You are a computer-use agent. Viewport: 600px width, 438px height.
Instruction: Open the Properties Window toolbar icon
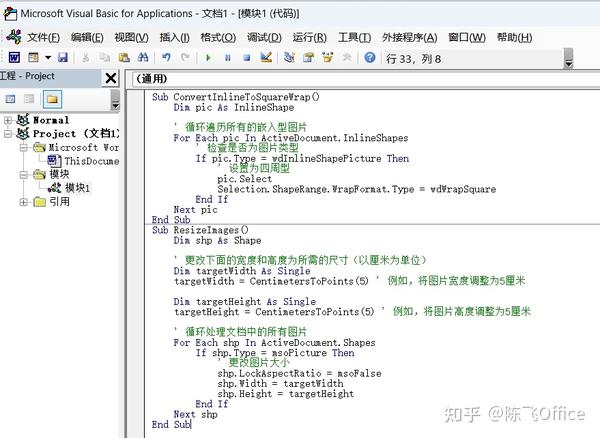click(x=308, y=58)
